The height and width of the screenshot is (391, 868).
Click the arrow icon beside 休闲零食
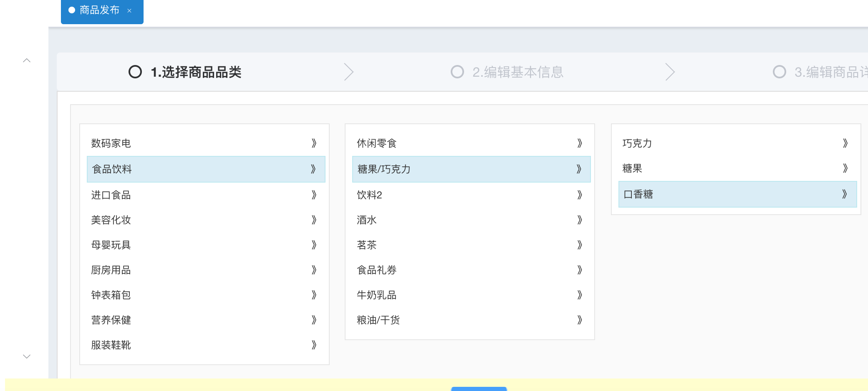point(579,143)
